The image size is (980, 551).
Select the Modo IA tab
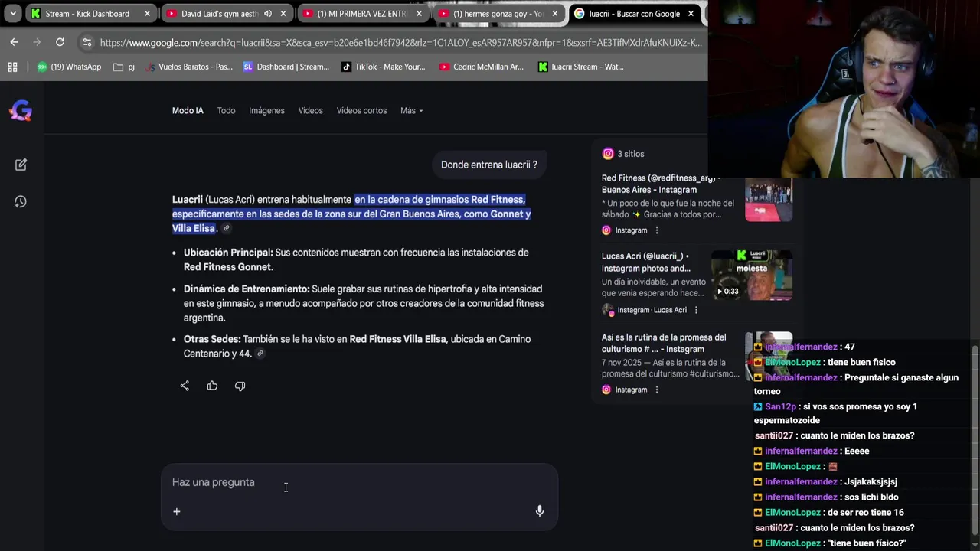[x=188, y=110]
